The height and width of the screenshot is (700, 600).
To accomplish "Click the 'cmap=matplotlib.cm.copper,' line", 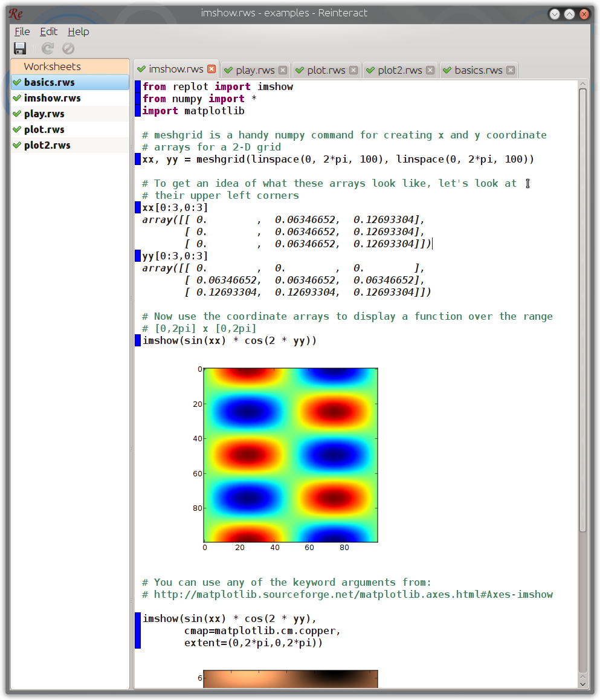I will 262,631.
